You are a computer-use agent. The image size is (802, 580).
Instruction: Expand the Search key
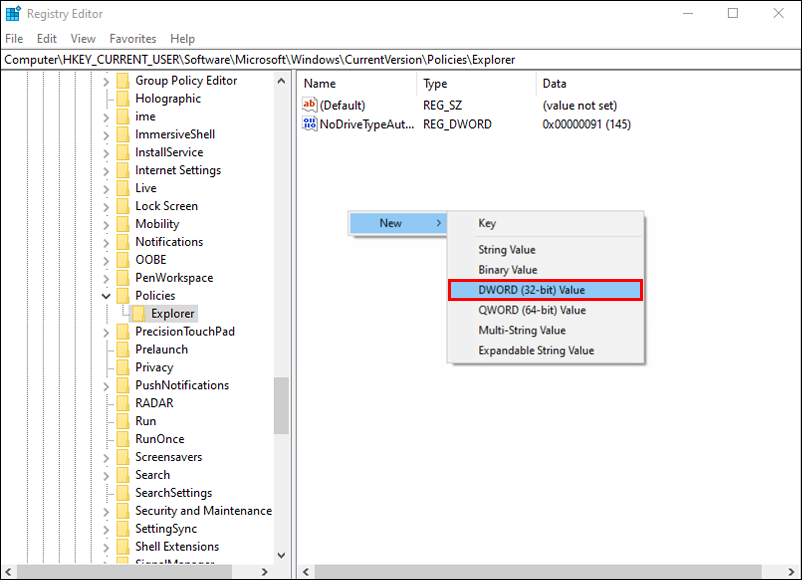pos(106,475)
